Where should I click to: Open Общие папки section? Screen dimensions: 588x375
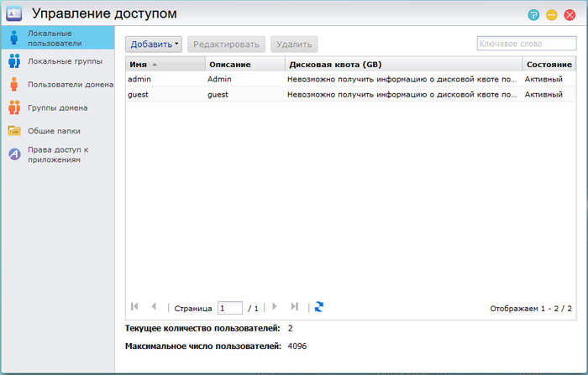[58, 131]
